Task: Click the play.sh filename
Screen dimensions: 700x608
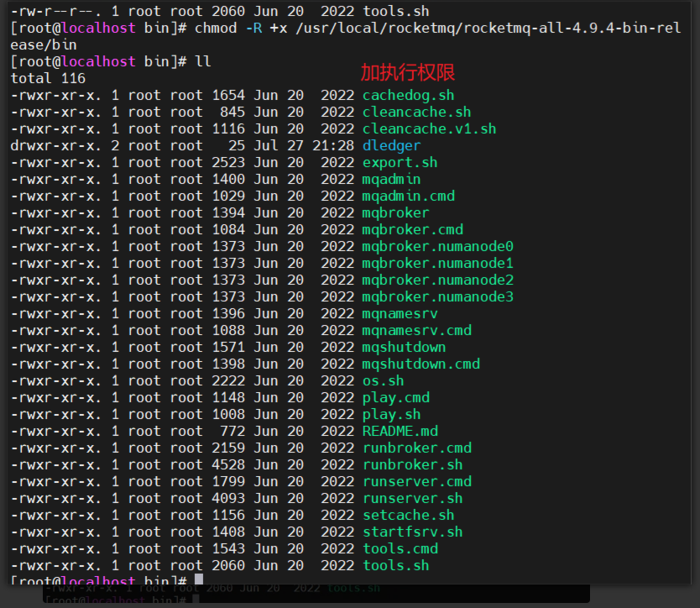Action: [x=391, y=415]
